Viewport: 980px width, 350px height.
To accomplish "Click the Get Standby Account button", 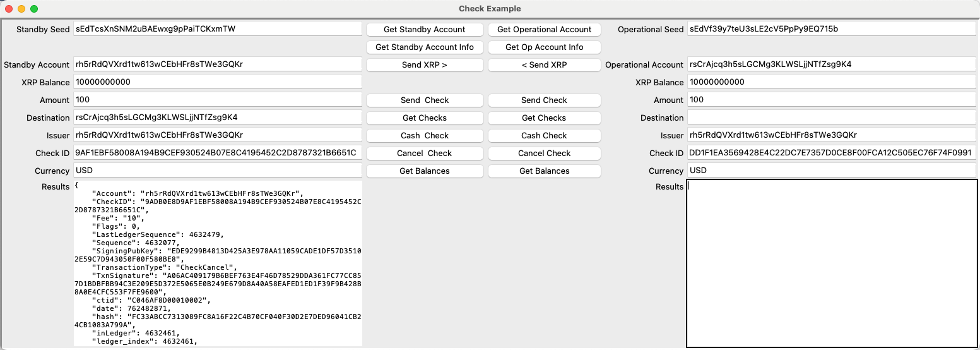I will tap(425, 29).
